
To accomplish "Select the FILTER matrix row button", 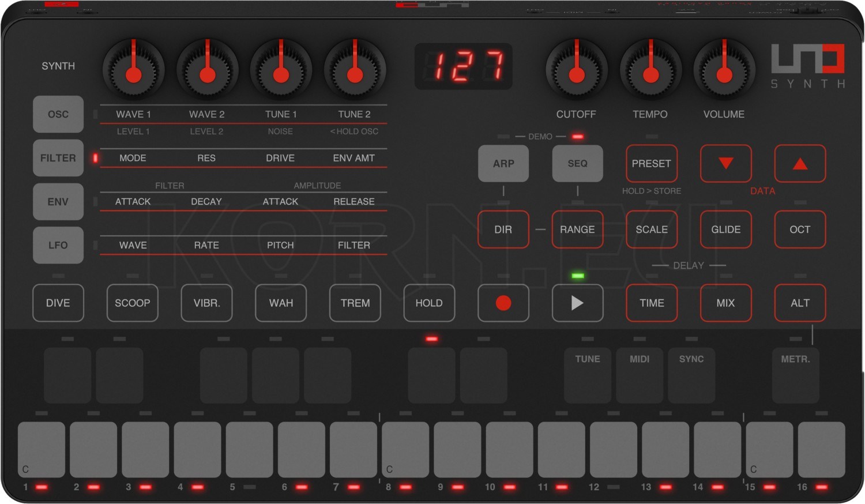I will click(58, 158).
